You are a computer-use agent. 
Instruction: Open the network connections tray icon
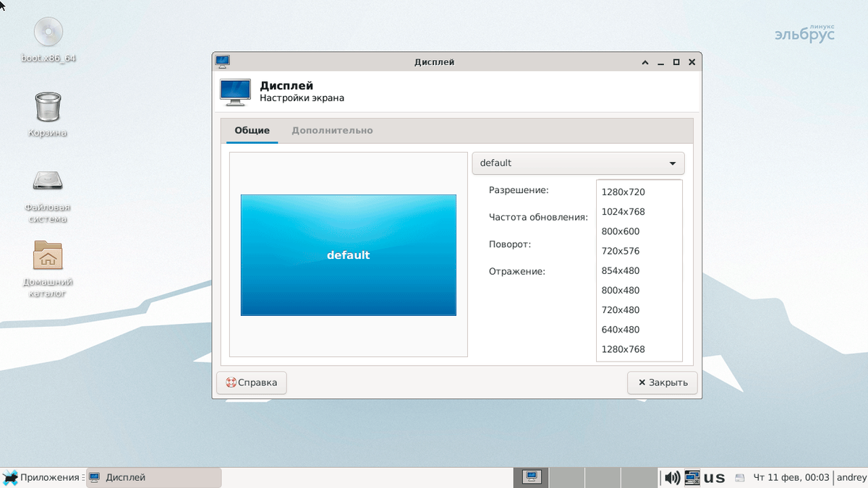(x=692, y=477)
